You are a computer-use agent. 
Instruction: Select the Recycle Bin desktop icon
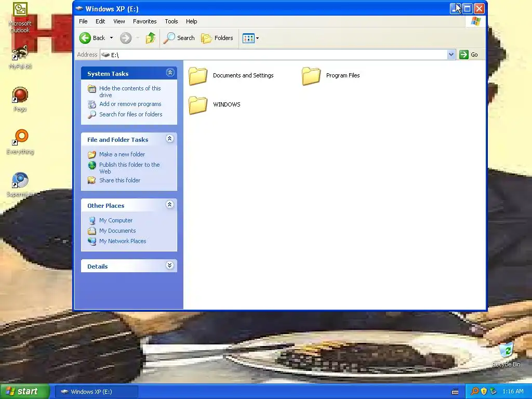pos(506,351)
